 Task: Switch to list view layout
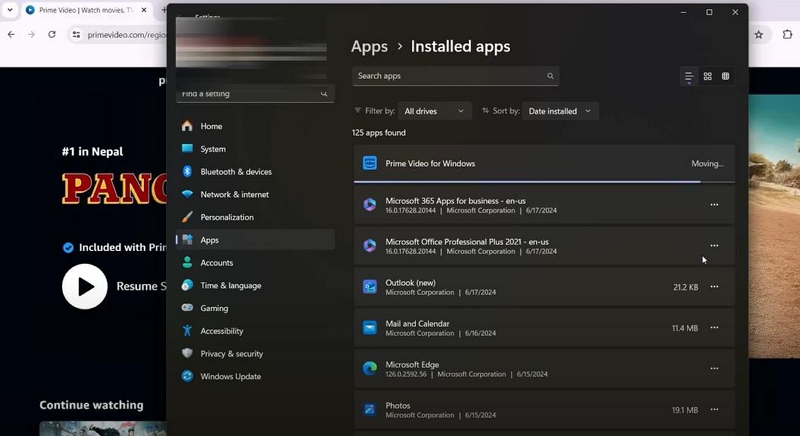click(x=689, y=76)
